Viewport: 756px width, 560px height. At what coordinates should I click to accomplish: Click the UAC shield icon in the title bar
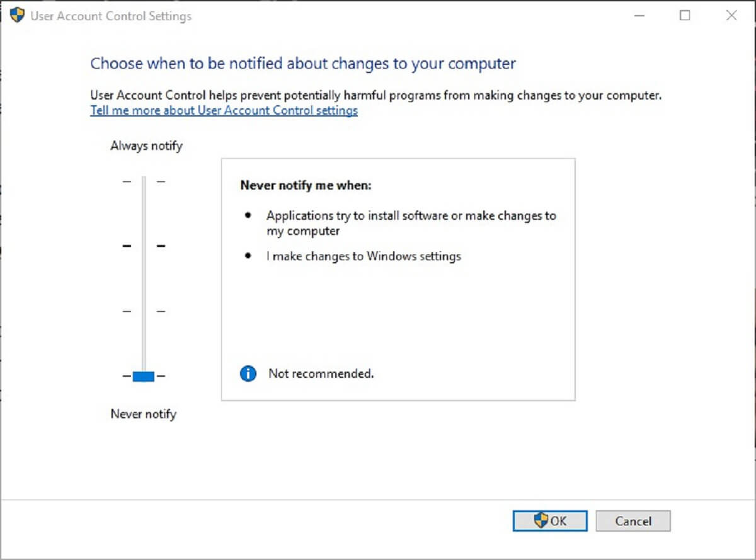(17, 14)
